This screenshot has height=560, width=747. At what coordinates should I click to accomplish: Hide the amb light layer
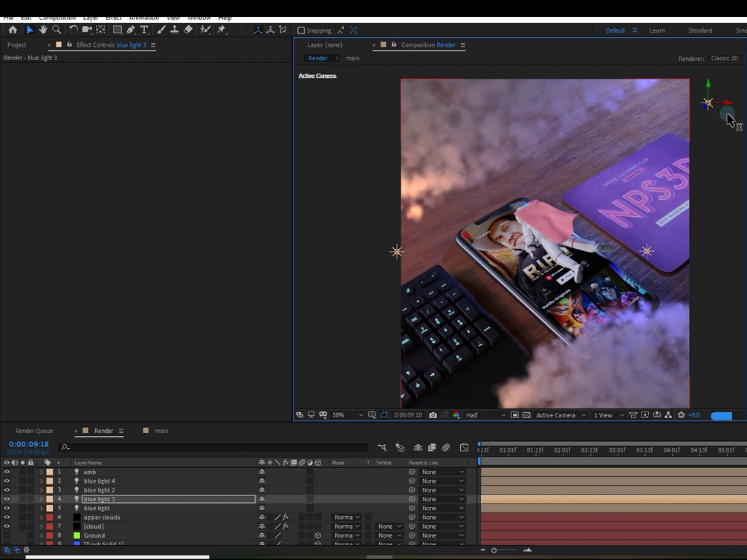(x=7, y=472)
